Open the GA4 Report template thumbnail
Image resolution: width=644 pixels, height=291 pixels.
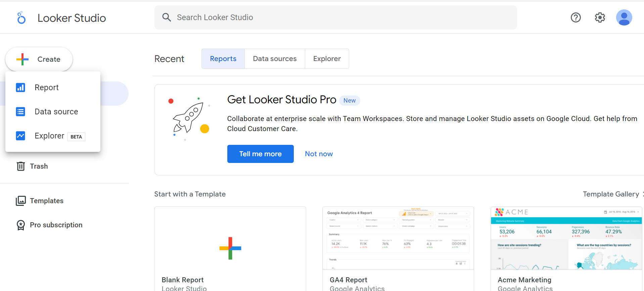(x=398, y=238)
